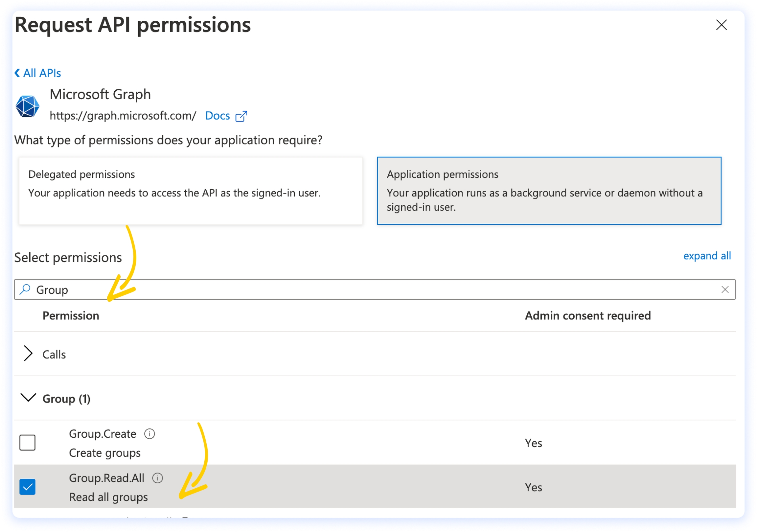The width and height of the screenshot is (757, 532).
Task: Click the Admin consent required header
Action: tap(588, 316)
